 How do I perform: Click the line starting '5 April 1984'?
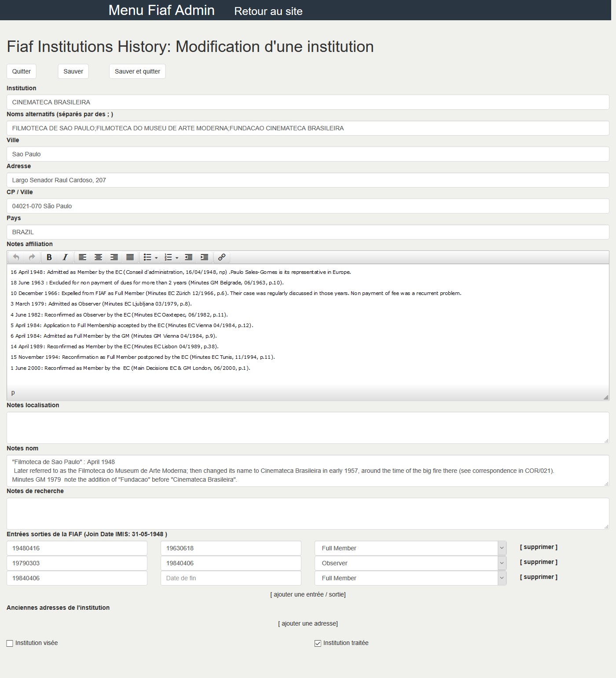point(132,325)
